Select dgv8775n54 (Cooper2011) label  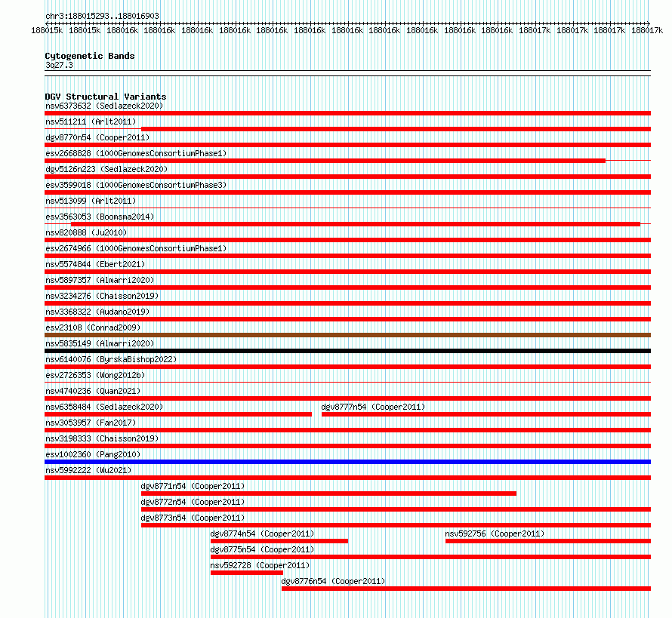[262, 549]
